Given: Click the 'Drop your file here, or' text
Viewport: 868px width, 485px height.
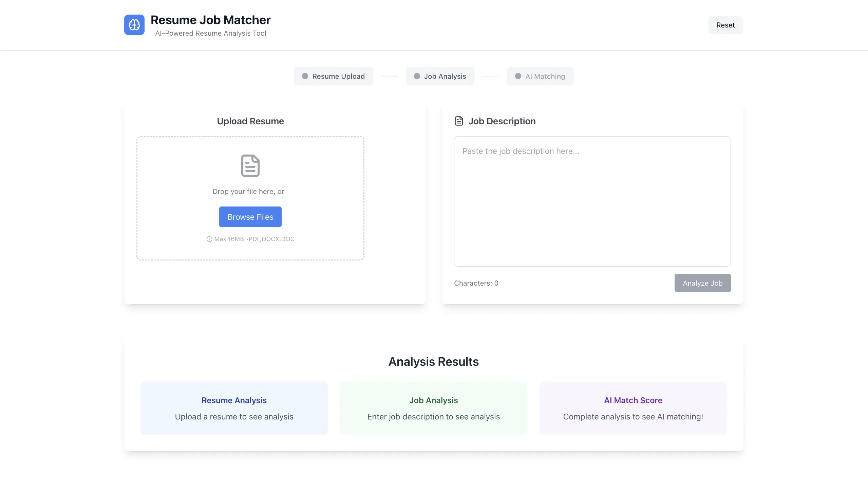Looking at the screenshot, I should (248, 192).
